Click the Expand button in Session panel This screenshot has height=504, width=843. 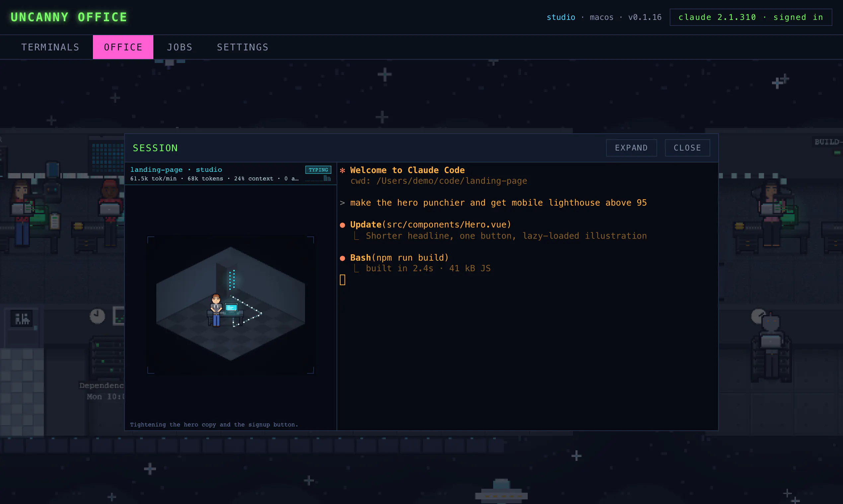[x=631, y=148]
